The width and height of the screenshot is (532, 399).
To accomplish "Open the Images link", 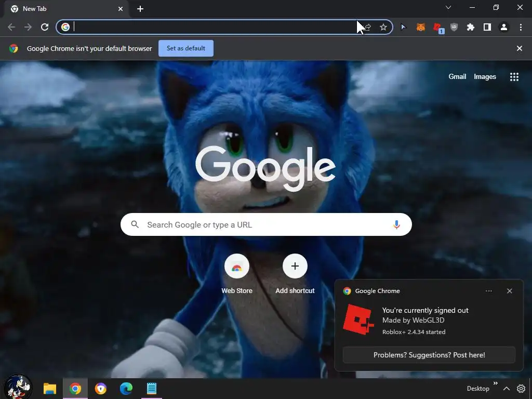I will (x=485, y=77).
